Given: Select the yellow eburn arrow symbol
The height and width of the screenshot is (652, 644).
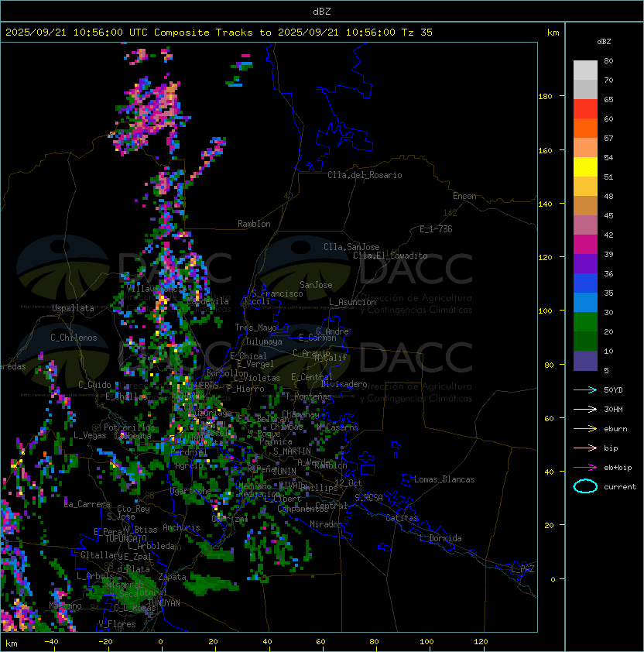Looking at the screenshot, I should tap(585, 428).
